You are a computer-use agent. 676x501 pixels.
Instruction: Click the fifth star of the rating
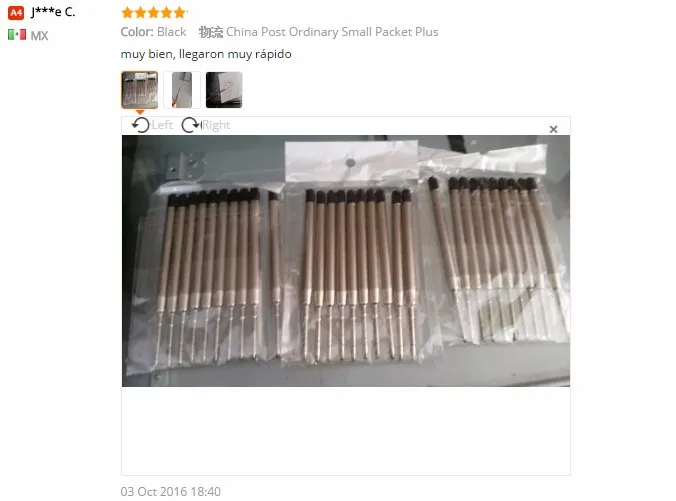pyautogui.click(x=179, y=13)
